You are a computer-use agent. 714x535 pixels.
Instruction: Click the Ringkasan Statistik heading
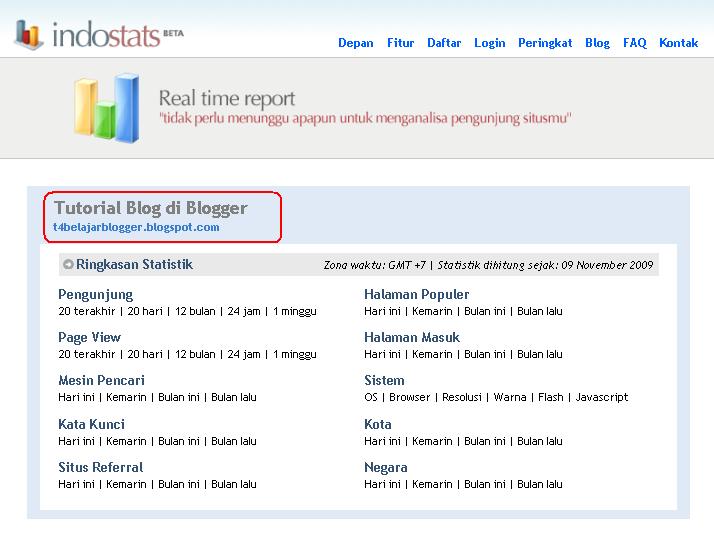[134, 265]
